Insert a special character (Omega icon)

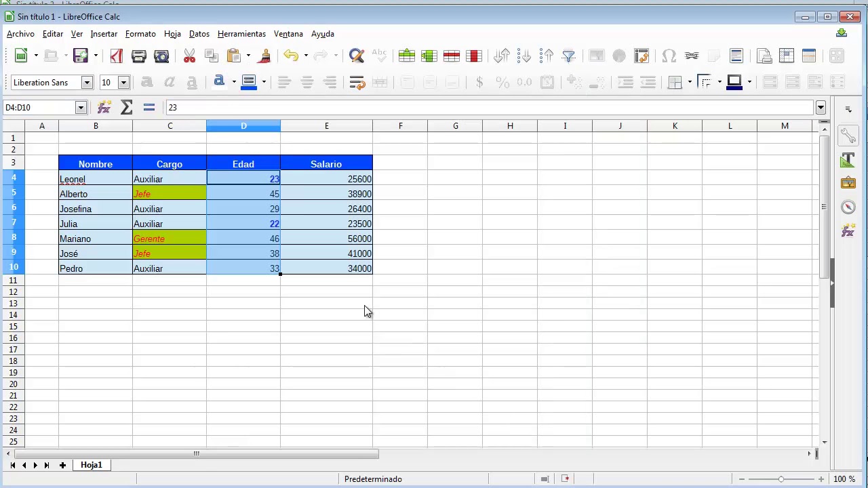pyautogui.click(x=669, y=56)
